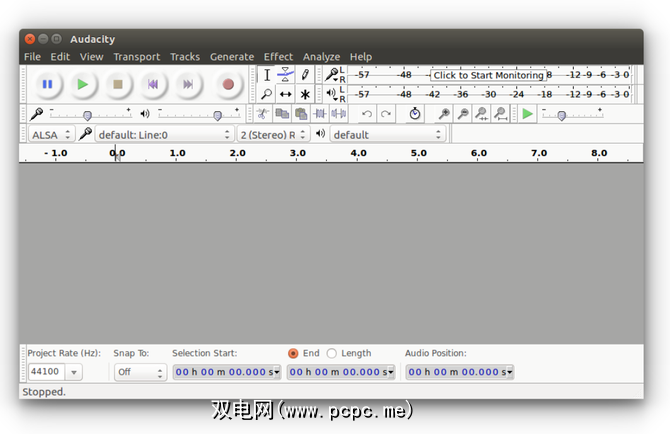The image size is (670, 434).
Task: Click to Start Monitoring meter
Action: coord(488,75)
